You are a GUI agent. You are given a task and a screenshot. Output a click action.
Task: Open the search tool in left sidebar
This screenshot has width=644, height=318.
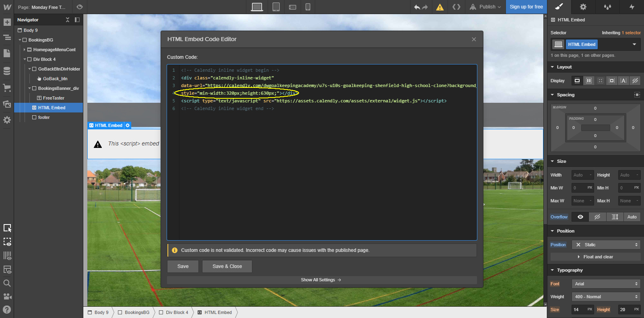coord(7,283)
